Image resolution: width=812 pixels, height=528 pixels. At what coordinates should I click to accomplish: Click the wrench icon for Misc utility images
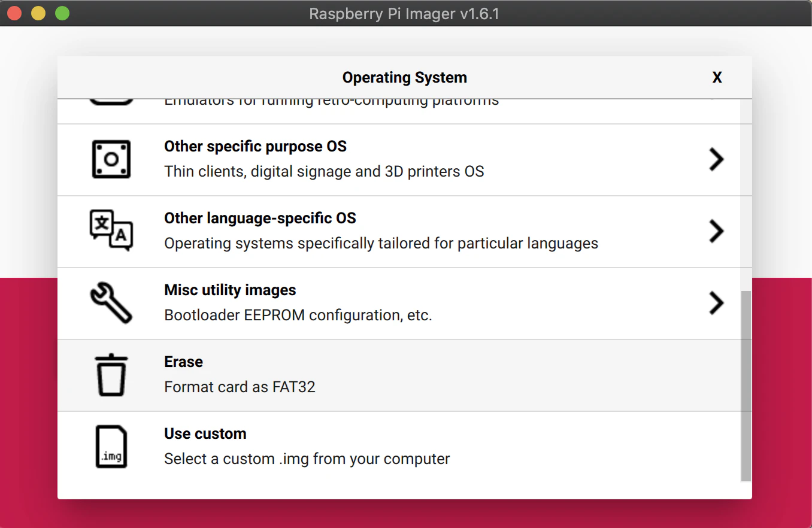click(111, 303)
